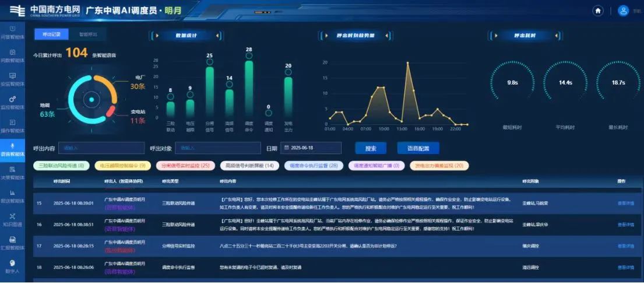Open the 数字人 sidebar icon

(x=13, y=265)
